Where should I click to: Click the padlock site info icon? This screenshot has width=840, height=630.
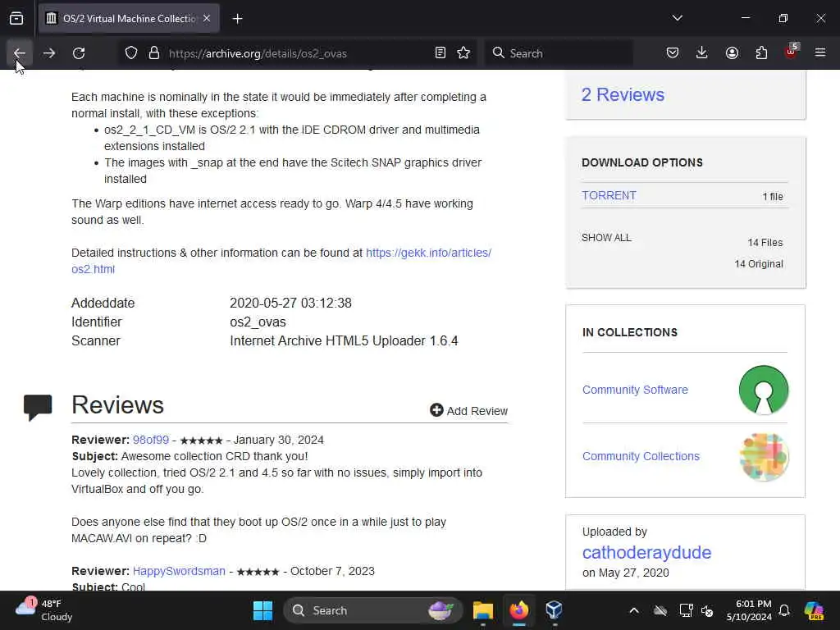pyautogui.click(x=154, y=53)
